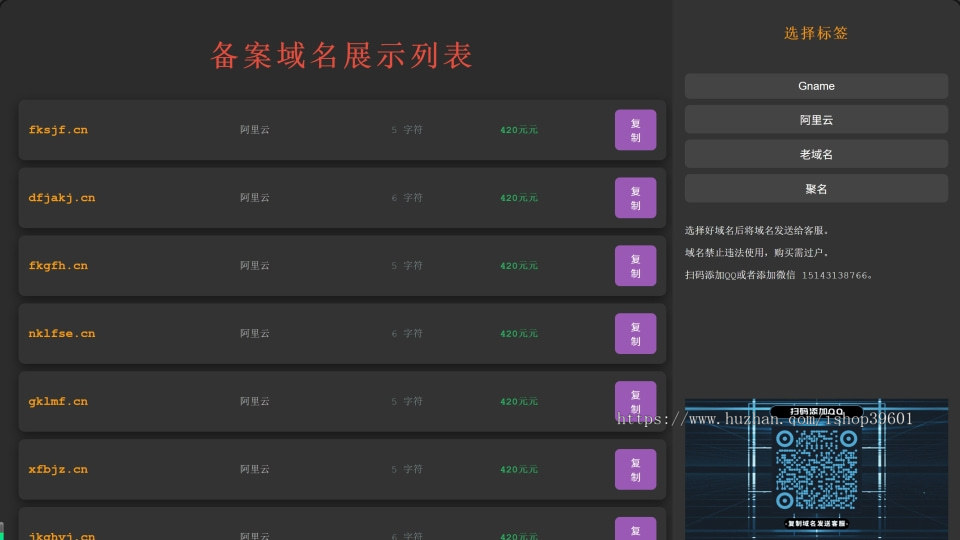Copy the nklfse.cn domain
960x540 pixels.
click(x=635, y=334)
